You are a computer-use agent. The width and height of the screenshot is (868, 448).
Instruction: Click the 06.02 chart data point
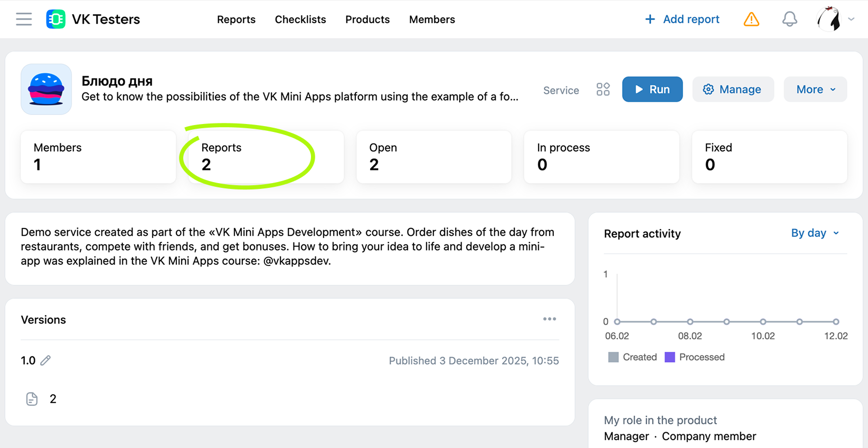click(x=617, y=321)
